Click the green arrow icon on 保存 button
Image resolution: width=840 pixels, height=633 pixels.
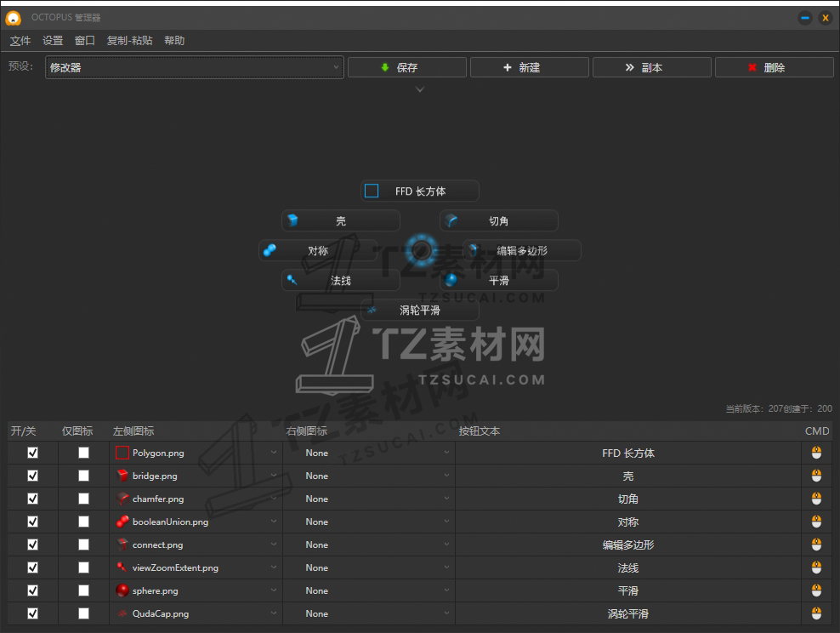coord(384,67)
